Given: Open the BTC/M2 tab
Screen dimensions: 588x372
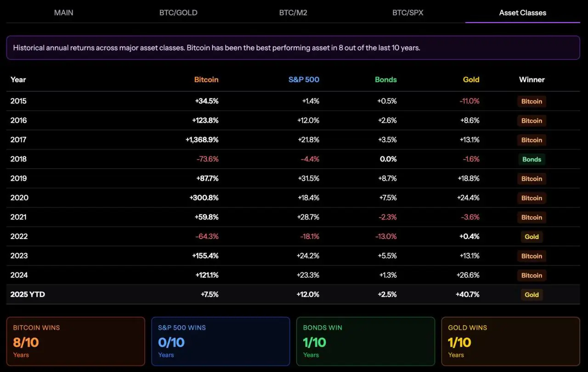Looking at the screenshot, I should [x=293, y=12].
